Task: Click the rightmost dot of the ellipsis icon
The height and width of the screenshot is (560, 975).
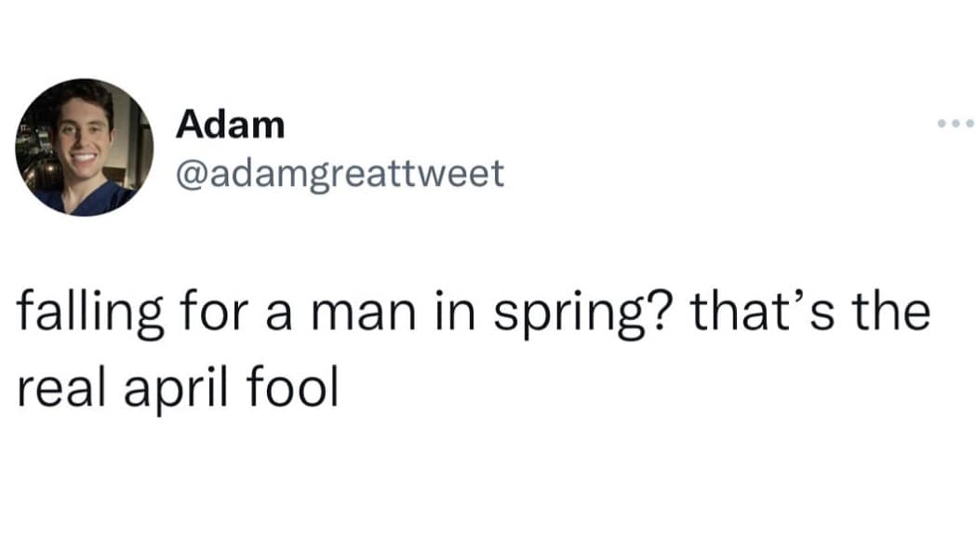Action: click(971, 124)
